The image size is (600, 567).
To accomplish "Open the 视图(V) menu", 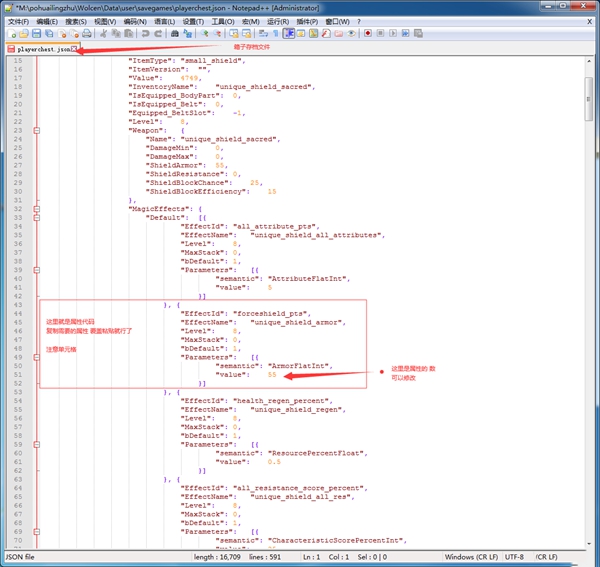I will pyautogui.click(x=105, y=22).
